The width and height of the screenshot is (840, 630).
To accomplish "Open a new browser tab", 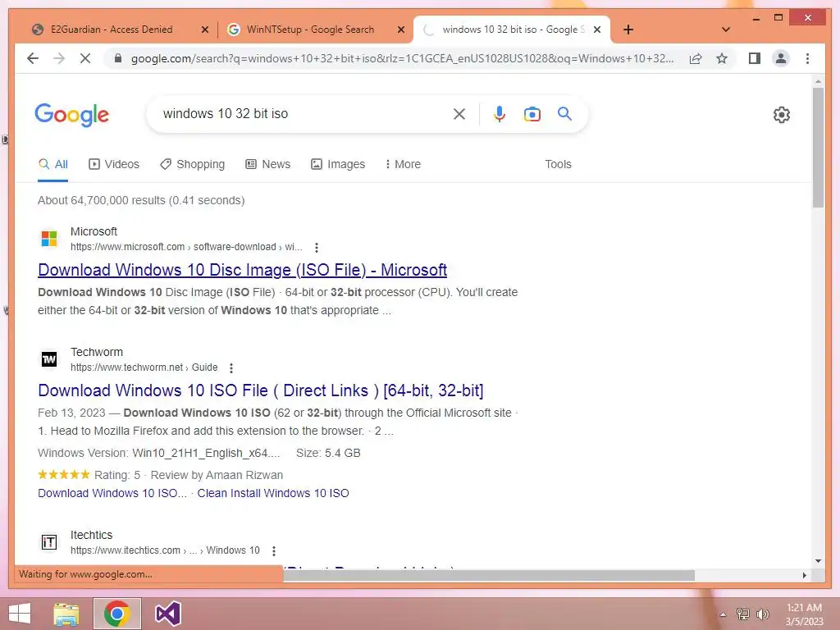I will pos(628,30).
